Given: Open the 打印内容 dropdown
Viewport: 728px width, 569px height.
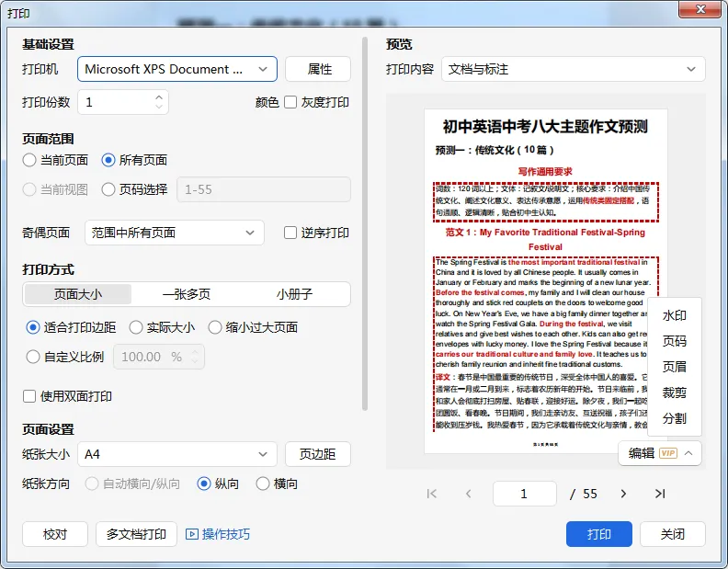Looking at the screenshot, I should 574,69.
